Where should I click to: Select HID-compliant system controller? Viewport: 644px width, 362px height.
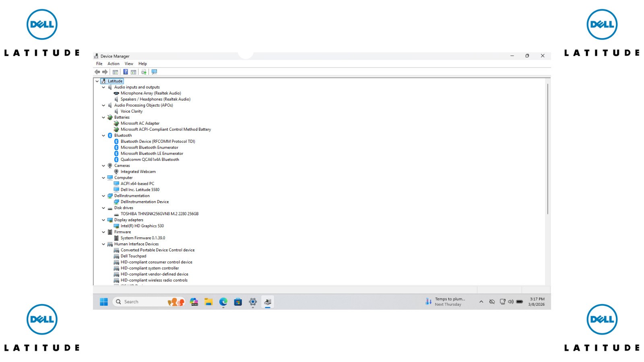[150, 268]
